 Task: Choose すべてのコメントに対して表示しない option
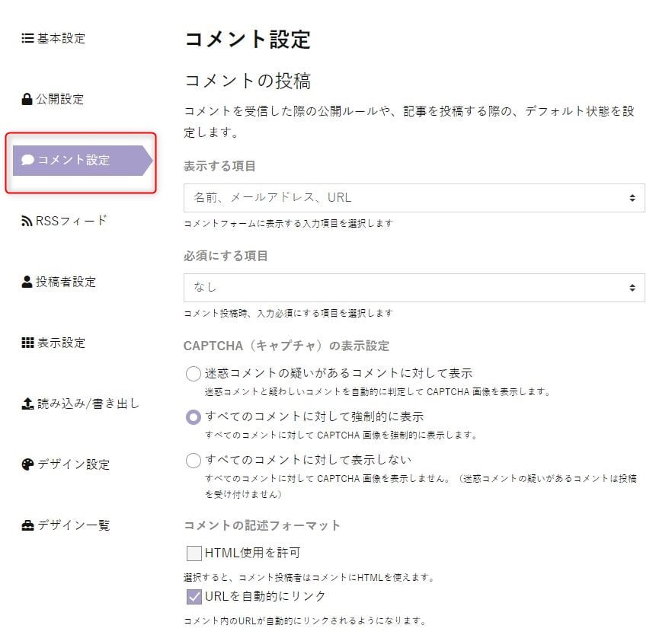194,461
